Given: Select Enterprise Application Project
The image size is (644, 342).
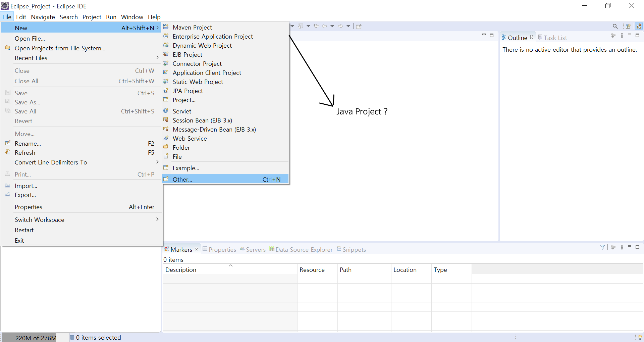Looking at the screenshot, I should click(225, 36).
